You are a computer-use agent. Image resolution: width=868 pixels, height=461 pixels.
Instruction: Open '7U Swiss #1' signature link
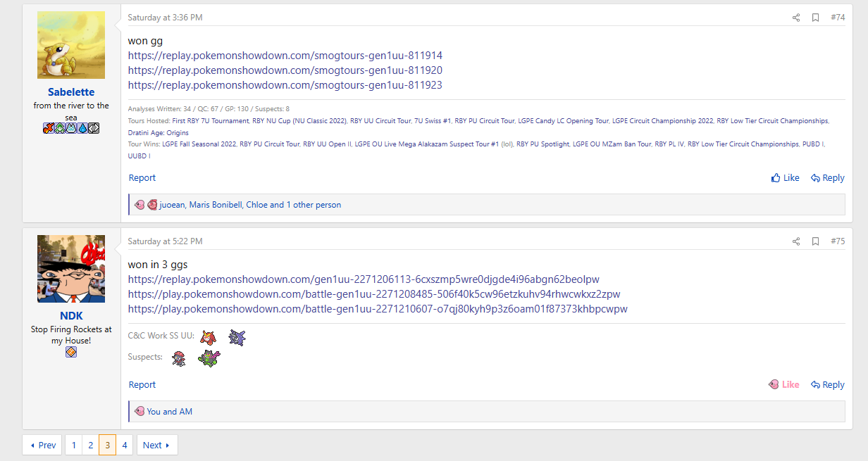click(x=433, y=121)
